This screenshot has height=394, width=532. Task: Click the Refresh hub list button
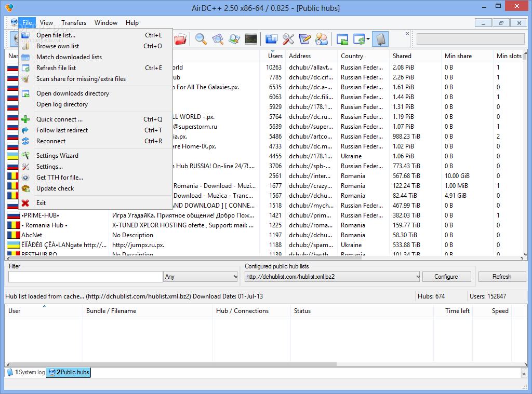point(502,277)
